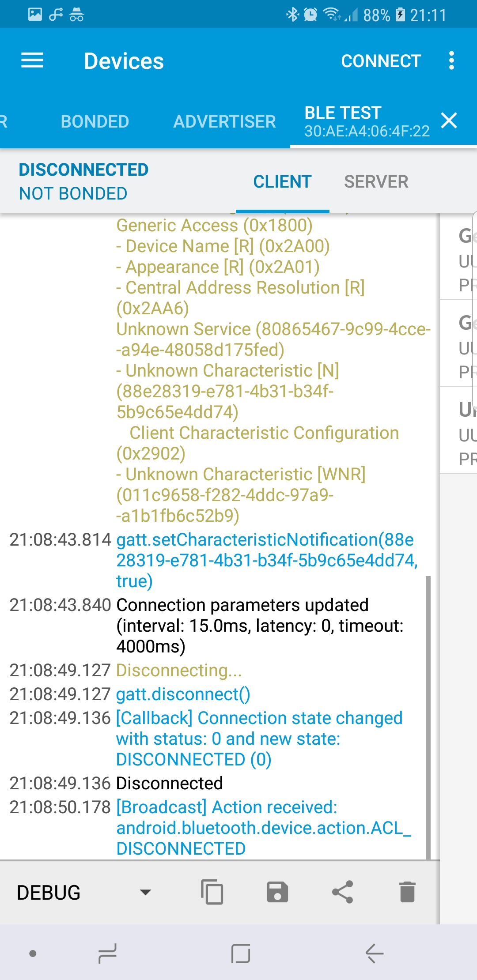Image resolution: width=477 pixels, height=980 pixels.
Task: Open the ADVERTISER tab
Action: (224, 121)
